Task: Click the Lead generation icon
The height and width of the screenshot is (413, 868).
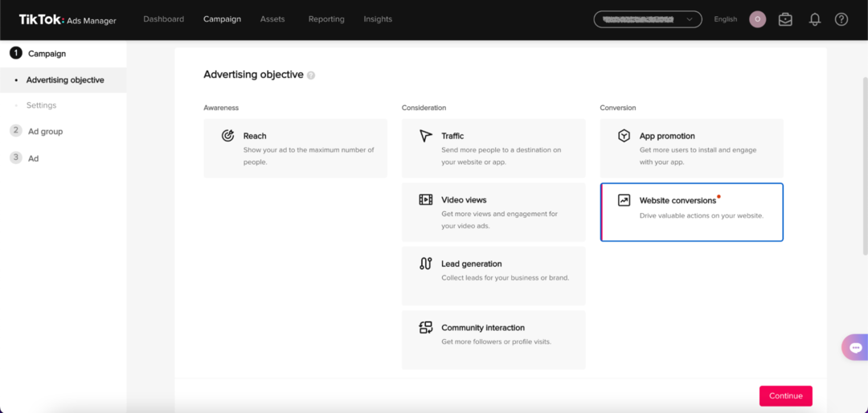Action: click(x=426, y=264)
